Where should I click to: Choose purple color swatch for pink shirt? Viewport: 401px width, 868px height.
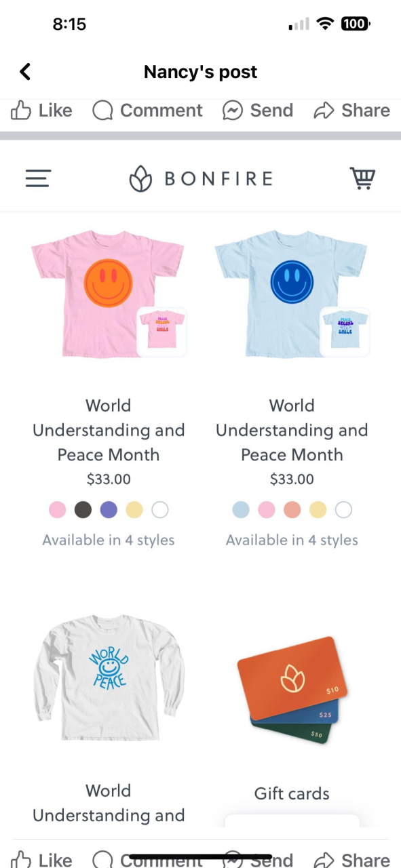109,510
